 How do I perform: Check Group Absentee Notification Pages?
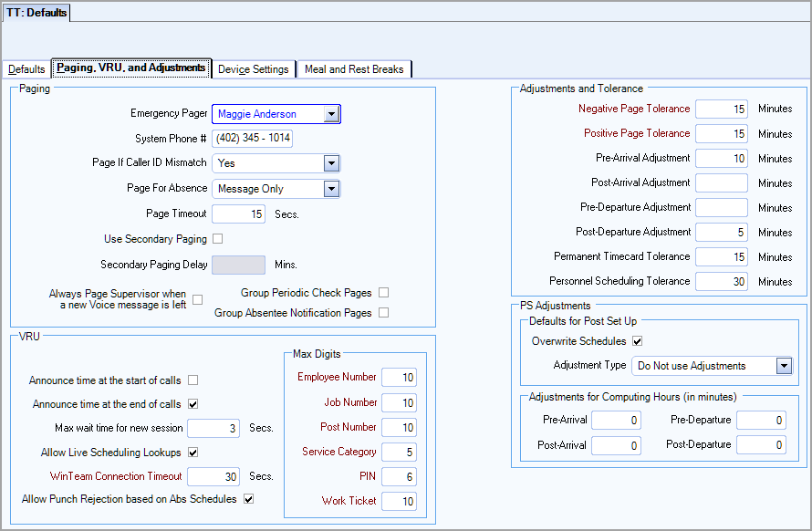(x=384, y=312)
